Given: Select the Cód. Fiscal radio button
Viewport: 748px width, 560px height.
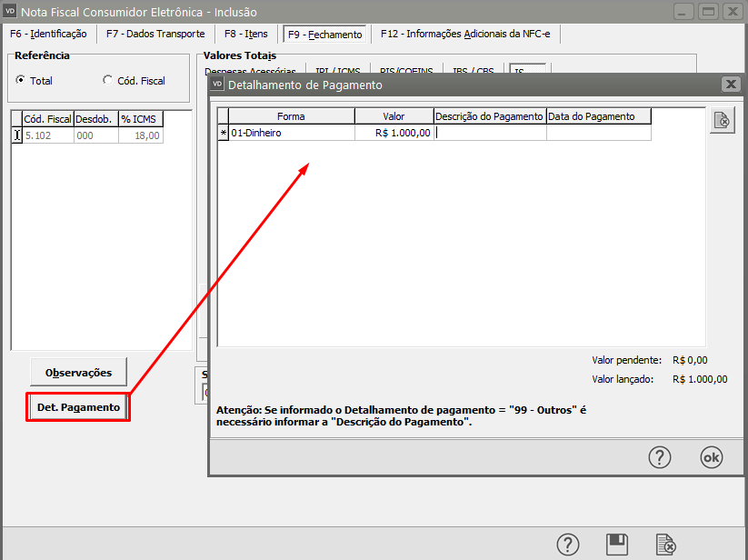Looking at the screenshot, I should (108, 81).
